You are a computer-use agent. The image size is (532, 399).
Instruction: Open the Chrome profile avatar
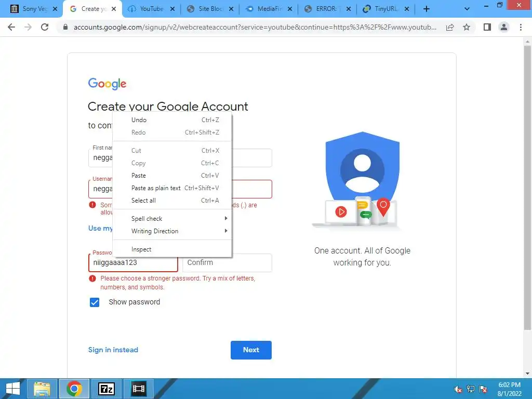pyautogui.click(x=504, y=27)
